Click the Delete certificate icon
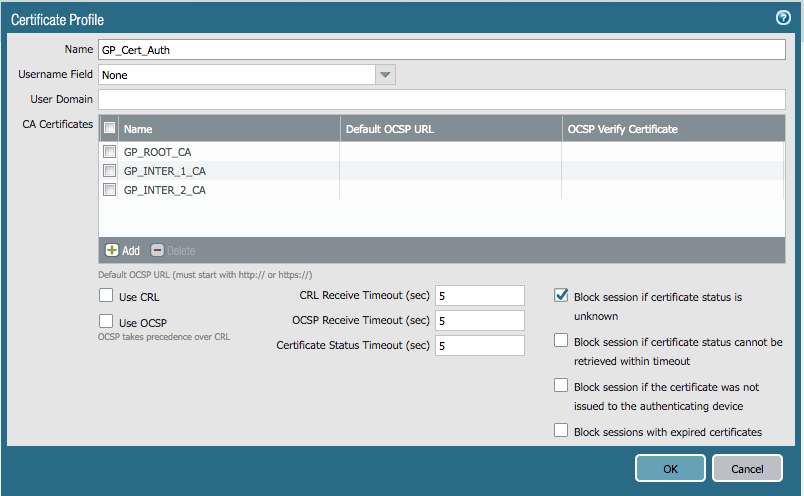The height and width of the screenshot is (496, 804). click(157, 250)
